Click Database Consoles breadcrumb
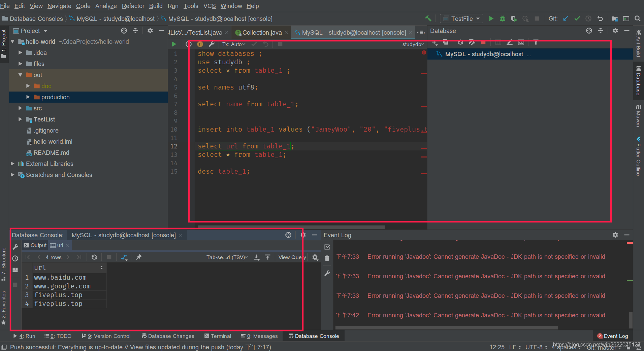644x351 pixels. click(x=33, y=19)
